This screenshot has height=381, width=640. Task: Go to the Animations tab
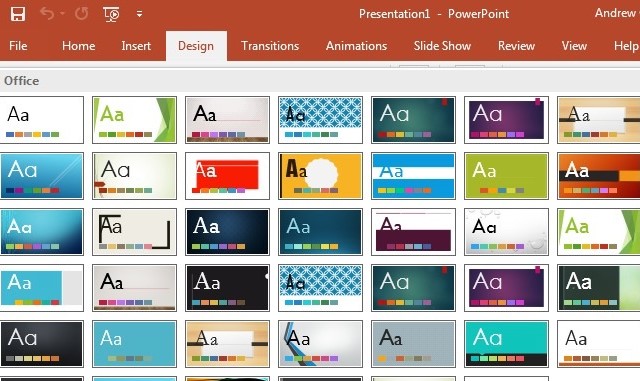[x=356, y=46]
